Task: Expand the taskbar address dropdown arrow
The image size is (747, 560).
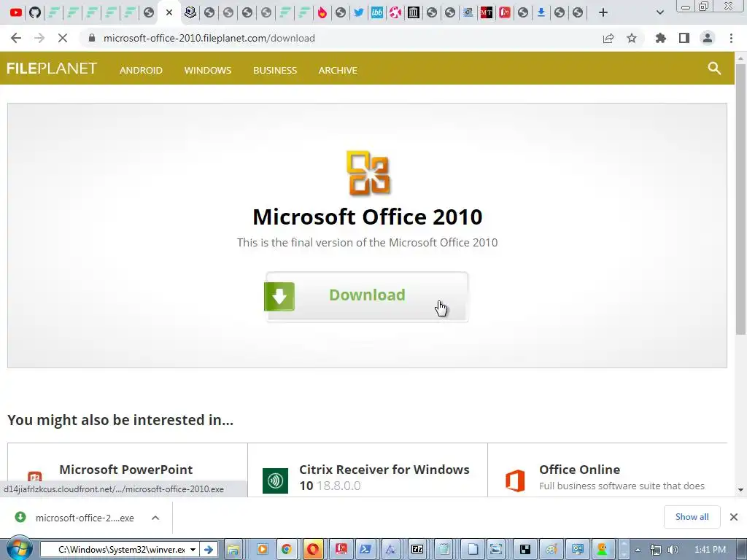Action: pyautogui.click(x=193, y=550)
